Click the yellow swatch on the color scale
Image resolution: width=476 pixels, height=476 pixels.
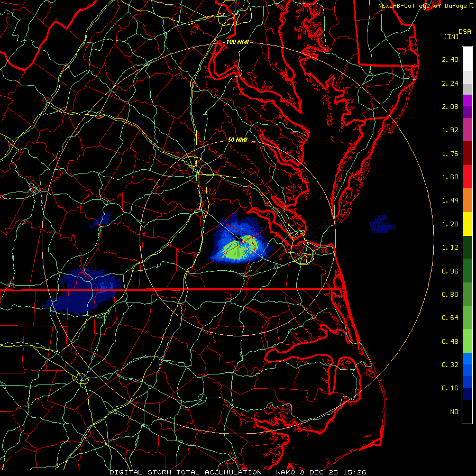pos(467,224)
